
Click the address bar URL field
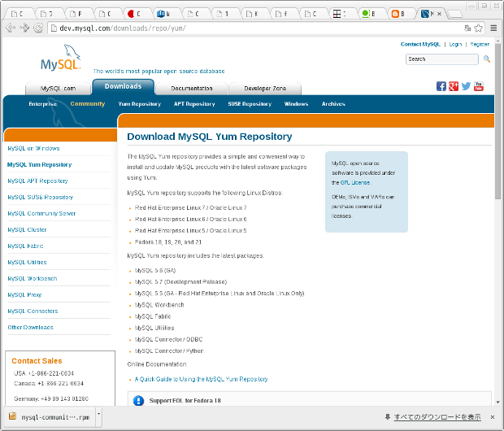click(x=257, y=28)
